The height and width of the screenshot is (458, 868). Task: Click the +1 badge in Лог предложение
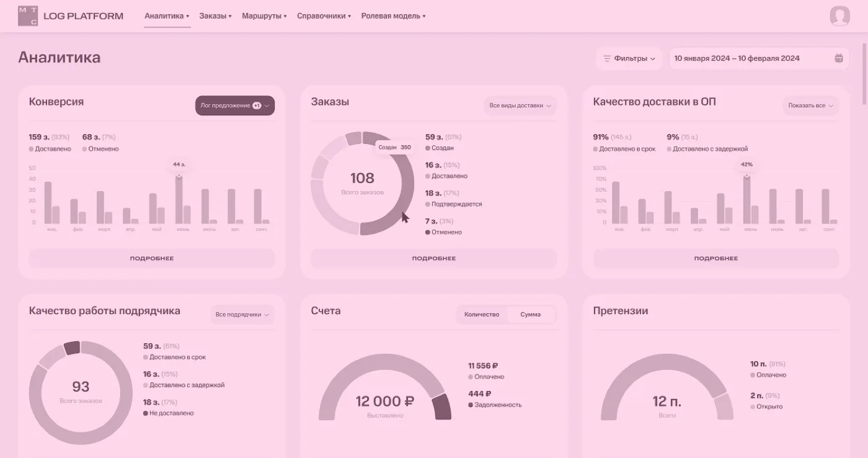coord(257,106)
